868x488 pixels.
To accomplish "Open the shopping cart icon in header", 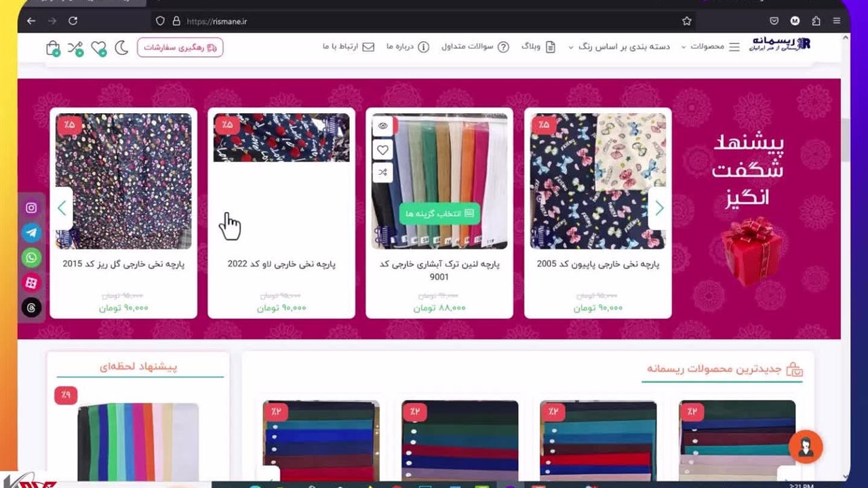I will click(53, 47).
